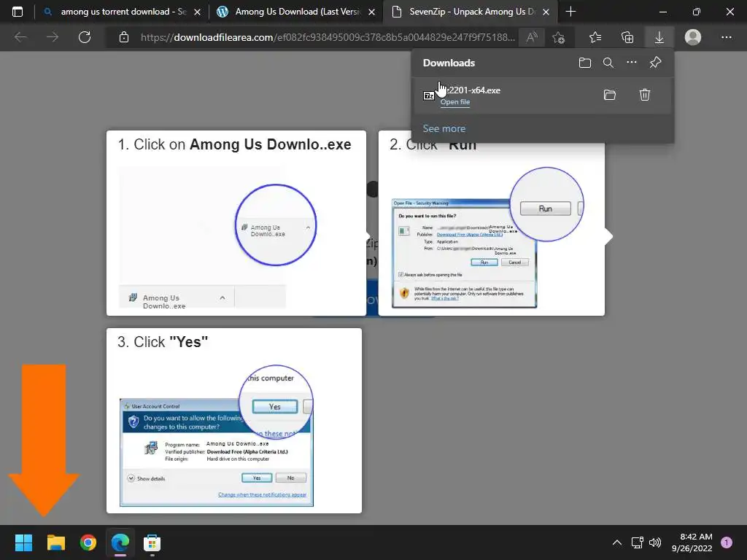Open More options in Downloads panel
Screen dimensions: 747x560
(x=632, y=63)
